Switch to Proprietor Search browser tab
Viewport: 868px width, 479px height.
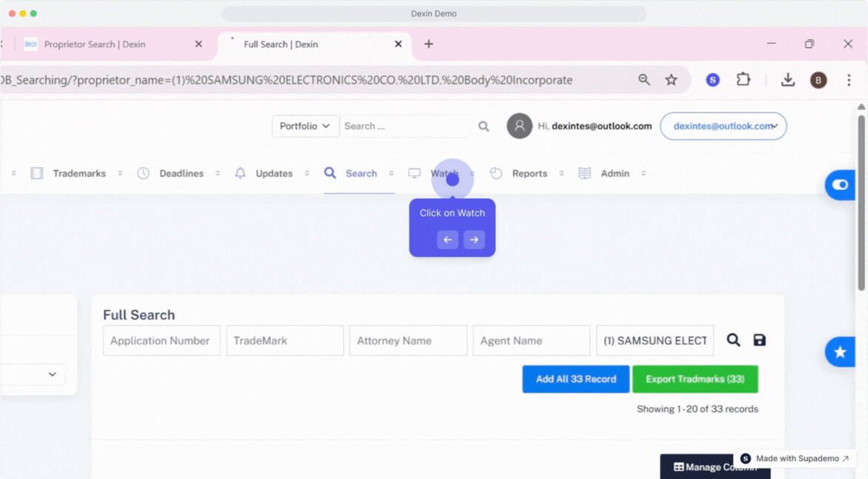[x=95, y=44]
